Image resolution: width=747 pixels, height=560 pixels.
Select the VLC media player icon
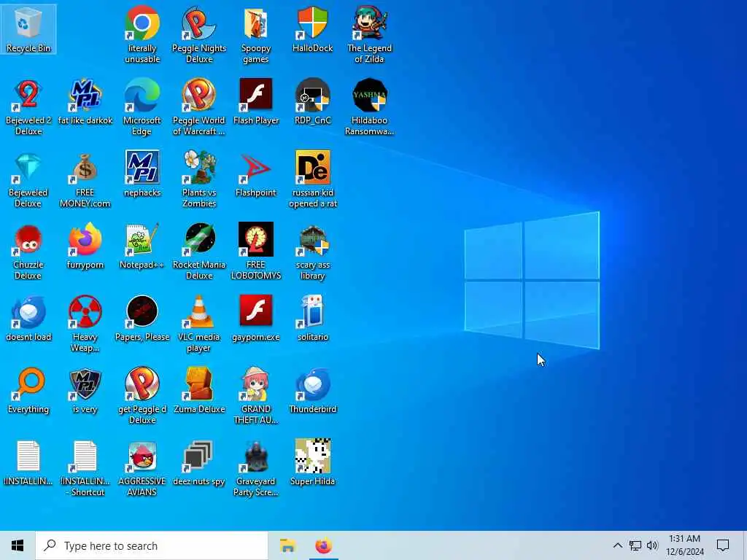coord(198,324)
